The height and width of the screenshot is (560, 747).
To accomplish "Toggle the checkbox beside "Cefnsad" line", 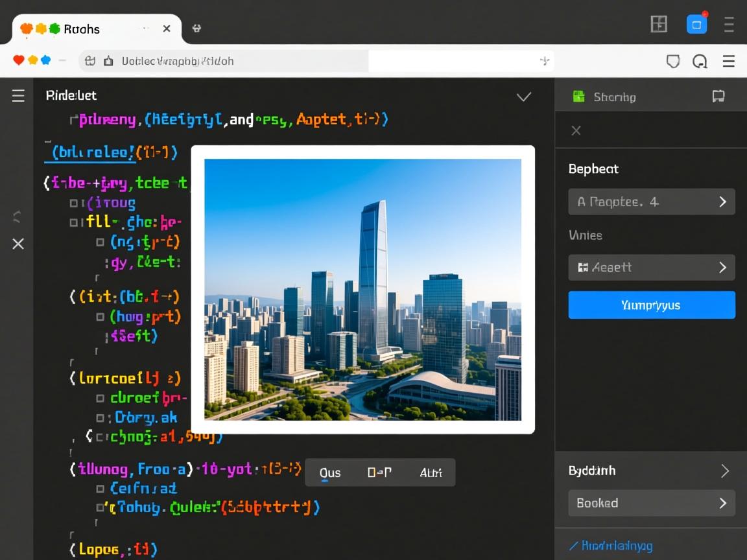I will (100, 488).
